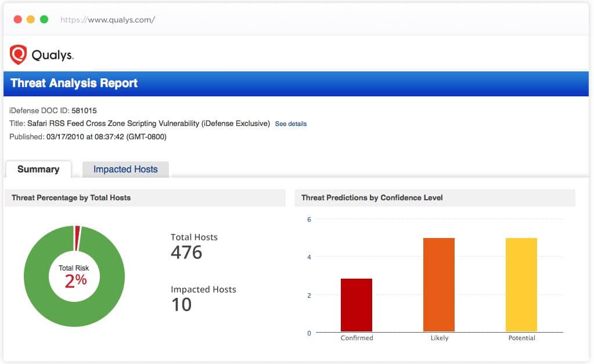Click the y-axis value 2
The height and width of the screenshot is (364, 594).
click(309, 295)
